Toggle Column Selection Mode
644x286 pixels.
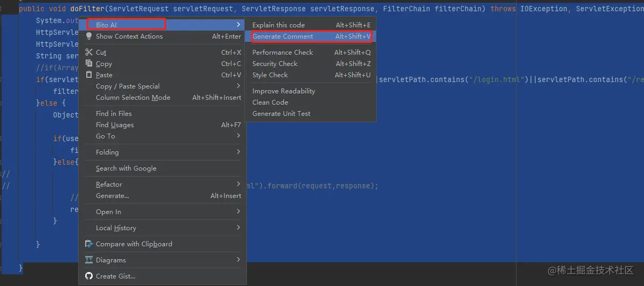pyautogui.click(x=162, y=97)
